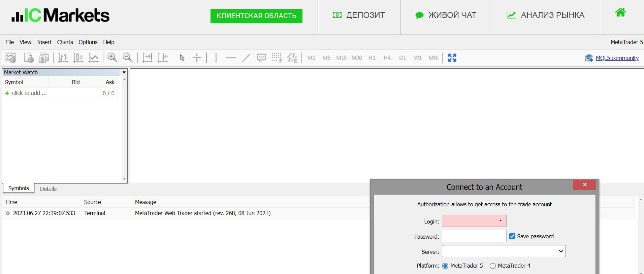Set timeframe to M15

pos(341,58)
